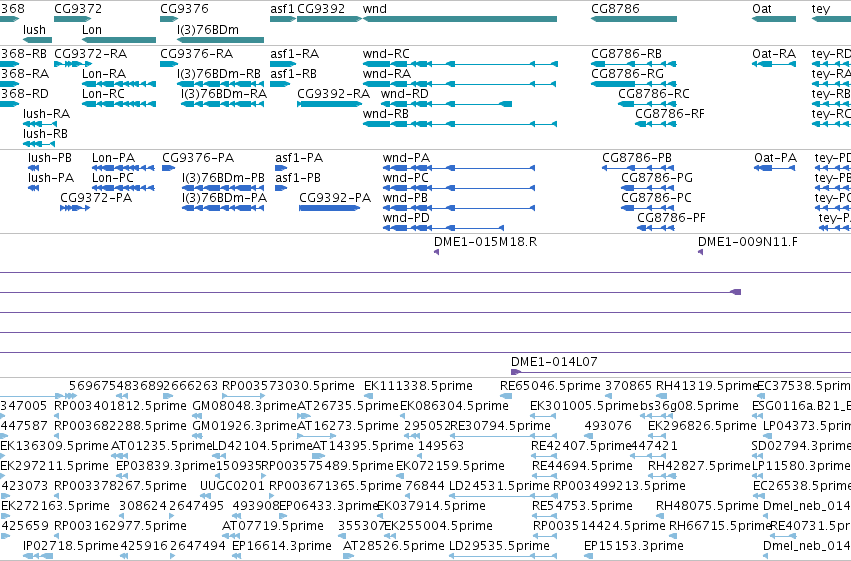Open the lush-RB transcript
The height and width of the screenshot is (561, 851).
(39, 144)
